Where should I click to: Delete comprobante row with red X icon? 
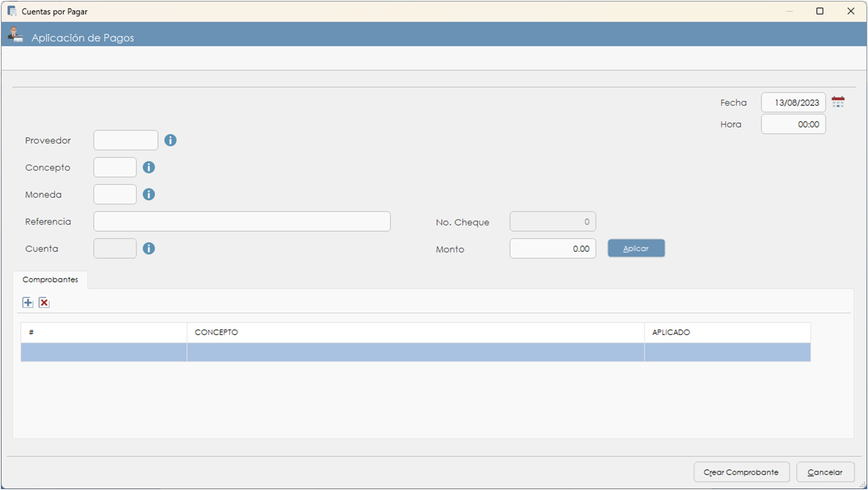(44, 303)
